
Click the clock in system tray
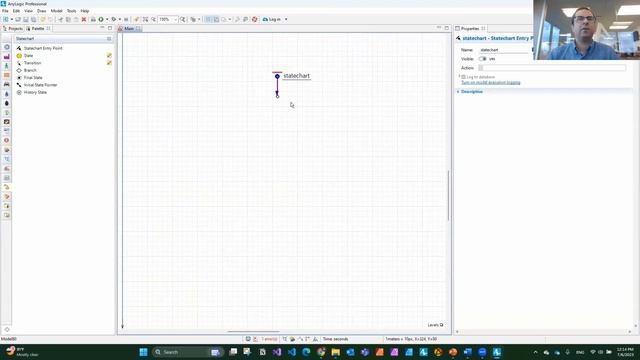click(625, 352)
